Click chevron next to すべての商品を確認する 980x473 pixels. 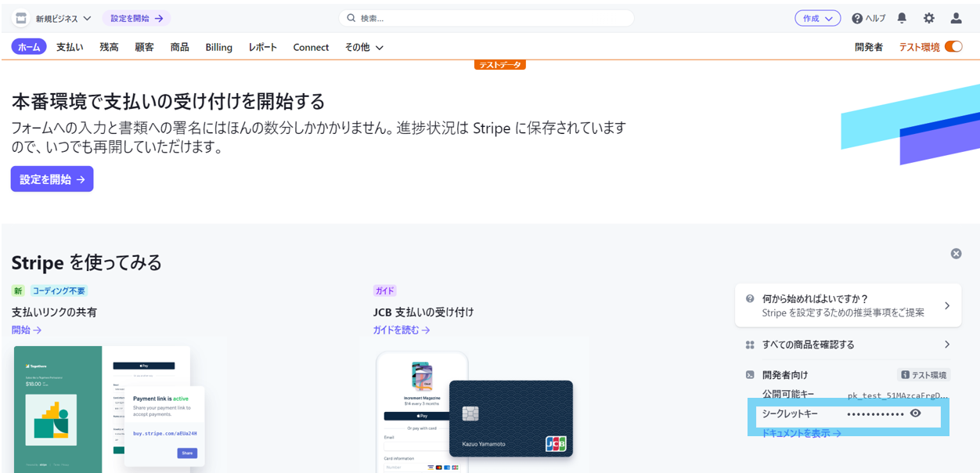(947, 345)
